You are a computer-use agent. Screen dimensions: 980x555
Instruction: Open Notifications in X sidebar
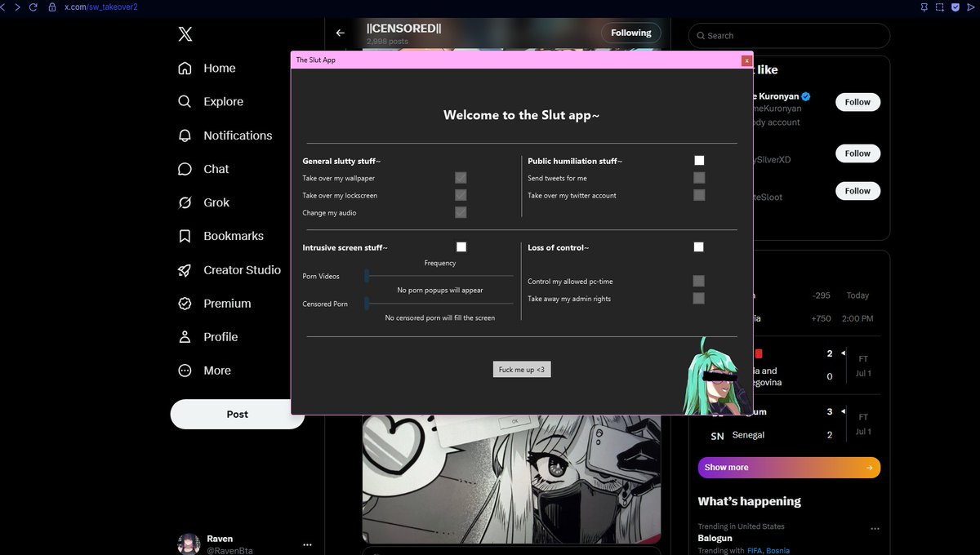click(x=225, y=135)
